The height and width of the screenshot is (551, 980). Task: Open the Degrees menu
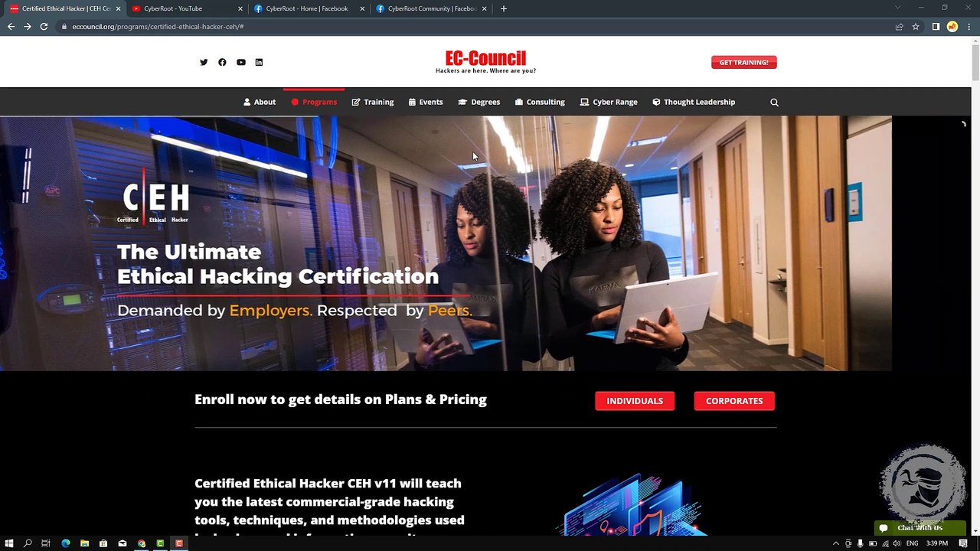pos(479,102)
